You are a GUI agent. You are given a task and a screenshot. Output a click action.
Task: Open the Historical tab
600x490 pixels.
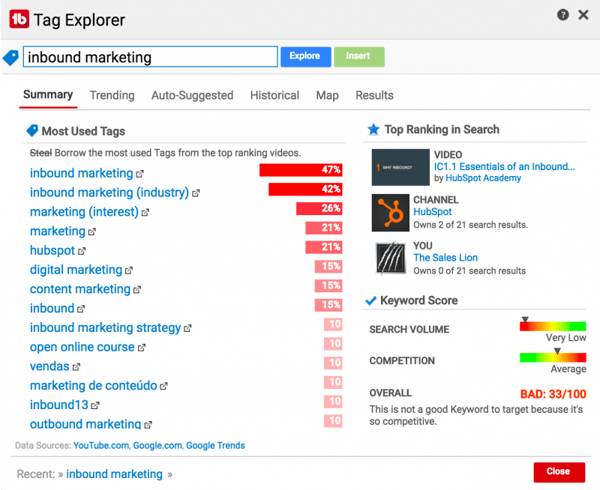tap(275, 95)
